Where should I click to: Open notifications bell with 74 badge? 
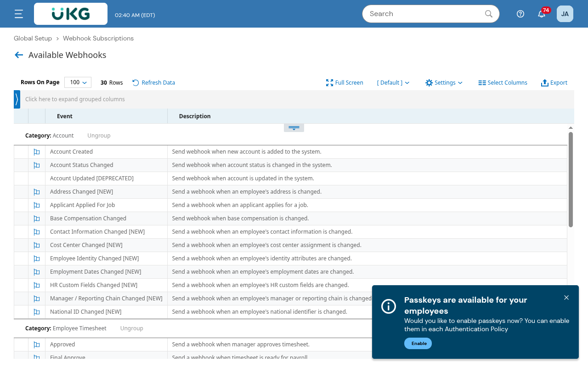pos(542,13)
